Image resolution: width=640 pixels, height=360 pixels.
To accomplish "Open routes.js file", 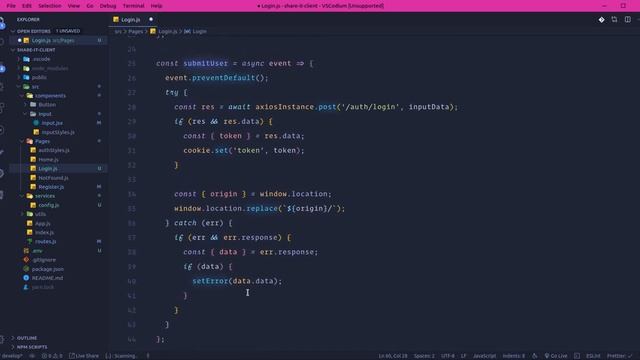I will click(x=45, y=242).
